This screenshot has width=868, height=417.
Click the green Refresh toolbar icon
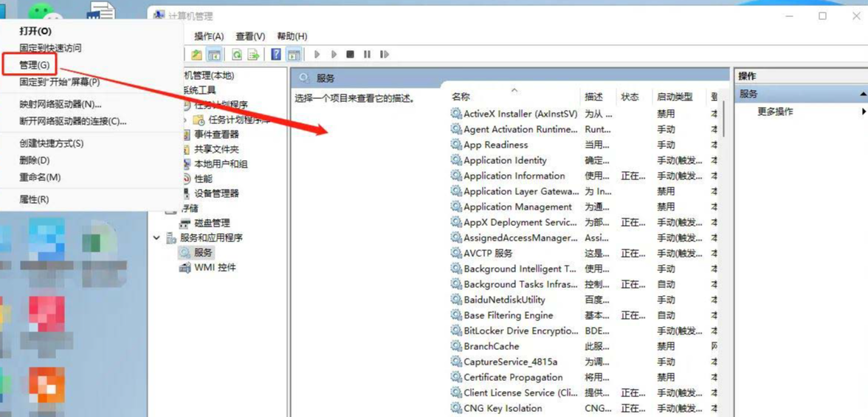point(237,55)
